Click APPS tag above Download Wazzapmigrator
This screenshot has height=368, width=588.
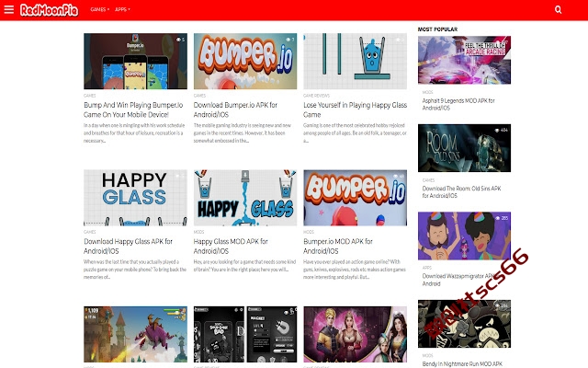coord(426,268)
